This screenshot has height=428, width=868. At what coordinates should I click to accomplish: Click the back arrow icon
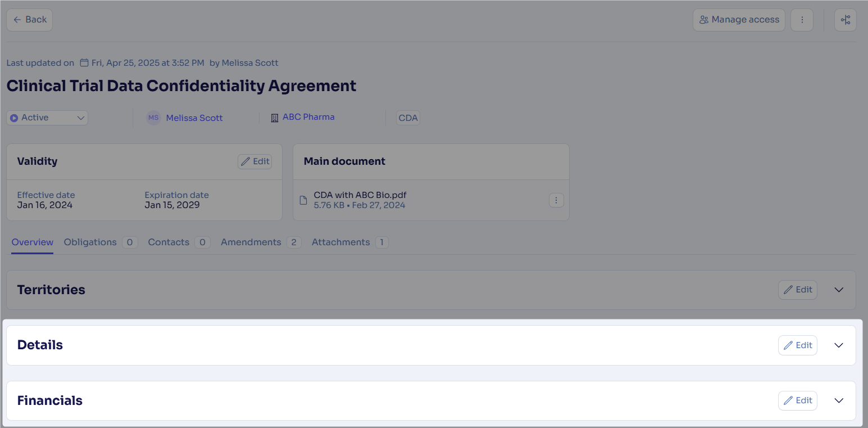(17, 20)
